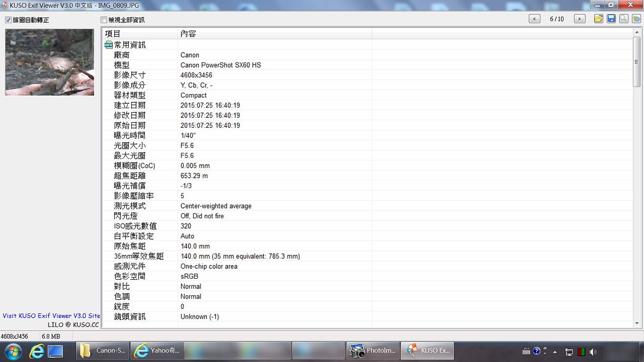
Task: Select the 機型 Canon PowerShot SX60 HS row
Action: [367, 65]
